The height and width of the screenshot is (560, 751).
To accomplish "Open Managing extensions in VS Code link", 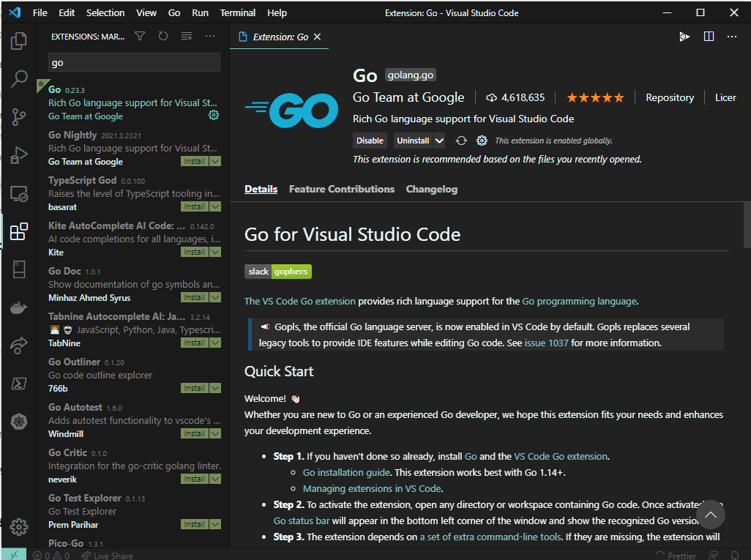I will point(372,488).
